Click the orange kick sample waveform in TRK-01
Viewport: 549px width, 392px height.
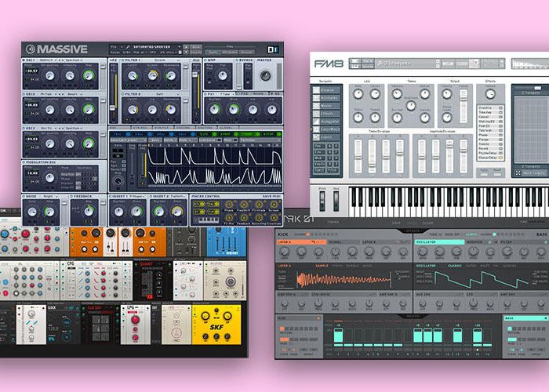tap(344, 279)
